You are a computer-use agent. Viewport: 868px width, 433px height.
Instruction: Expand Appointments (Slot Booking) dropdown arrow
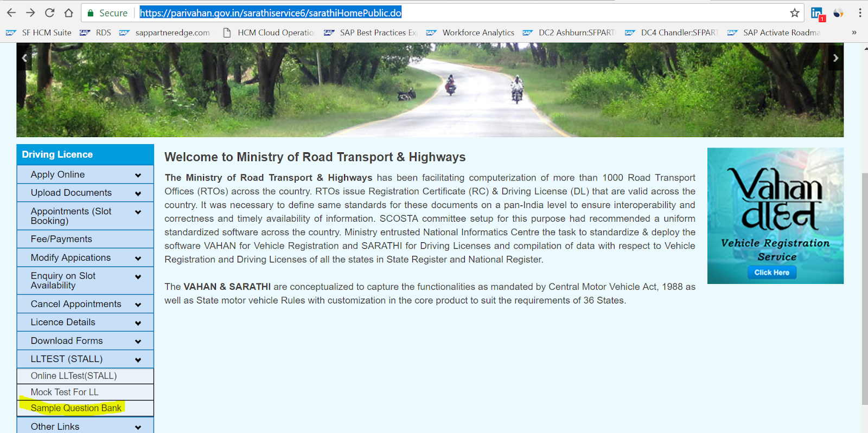click(x=138, y=212)
